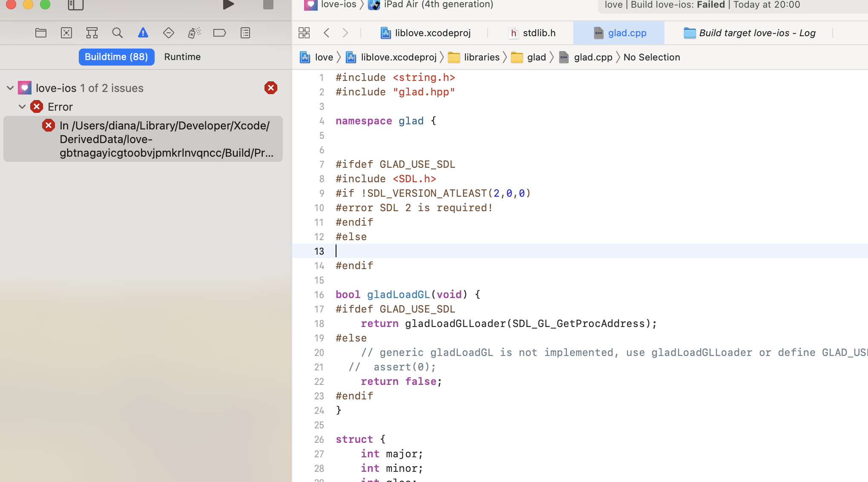
Task: Collapse the Error disclosure triangle
Action: point(22,106)
